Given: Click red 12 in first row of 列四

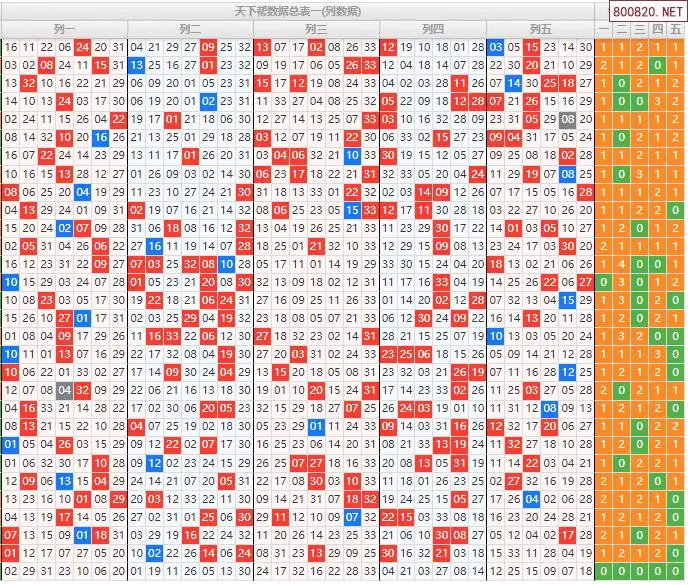Looking at the screenshot, I should pyautogui.click(x=388, y=47).
